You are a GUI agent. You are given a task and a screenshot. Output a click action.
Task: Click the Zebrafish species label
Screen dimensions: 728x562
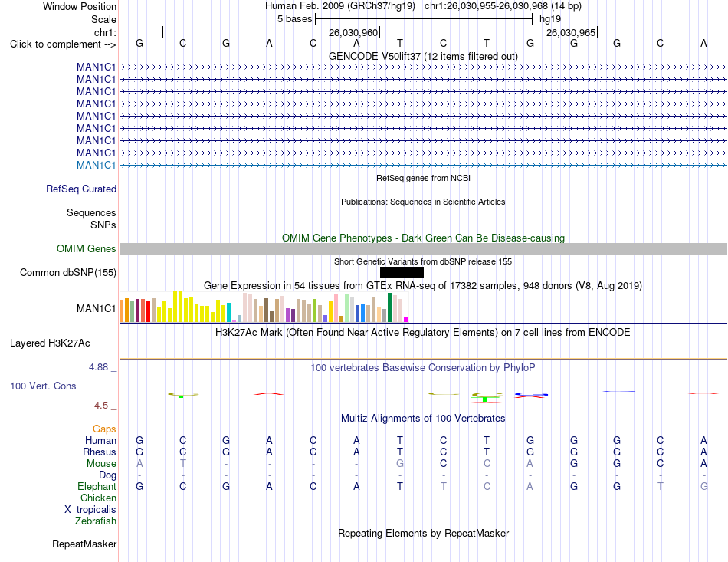point(96,521)
